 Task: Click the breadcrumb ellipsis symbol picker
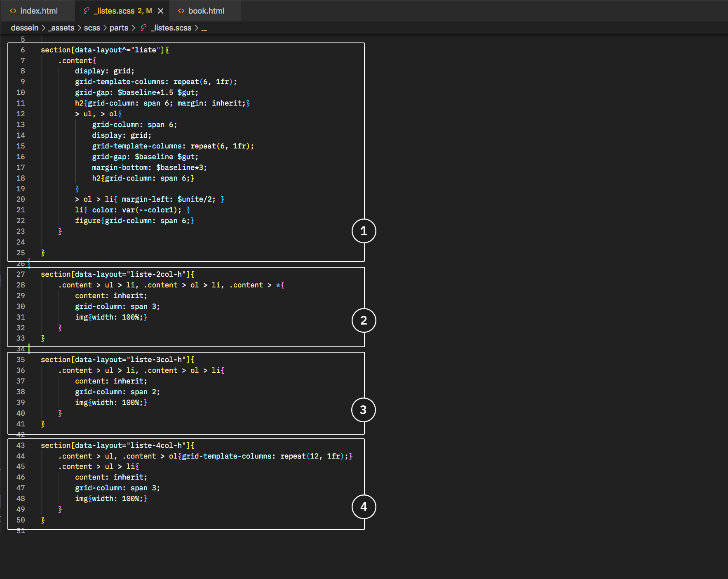204,28
